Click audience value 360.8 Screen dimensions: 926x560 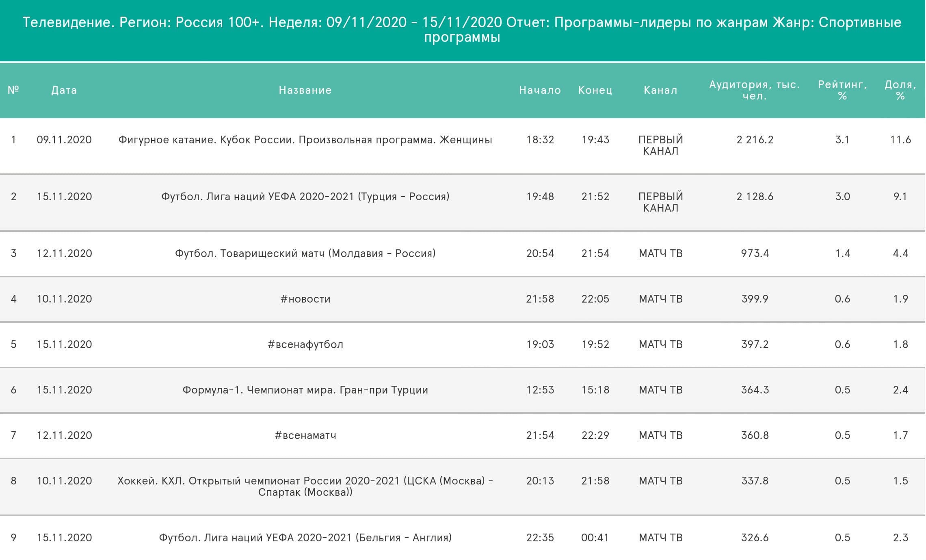[755, 435]
